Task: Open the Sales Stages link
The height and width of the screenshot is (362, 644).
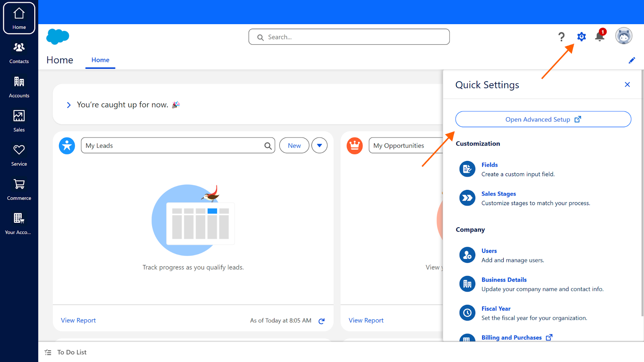Action: click(499, 194)
